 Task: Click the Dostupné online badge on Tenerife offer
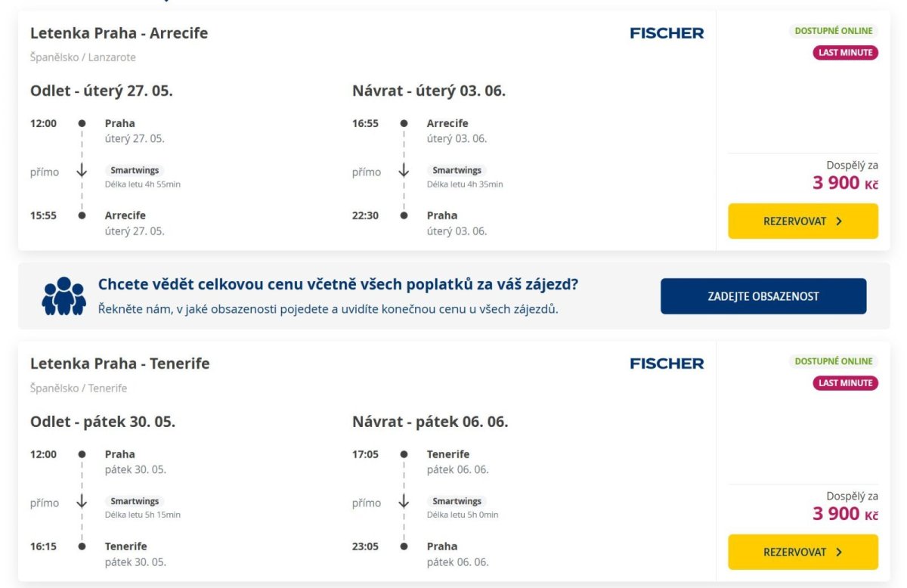click(833, 361)
